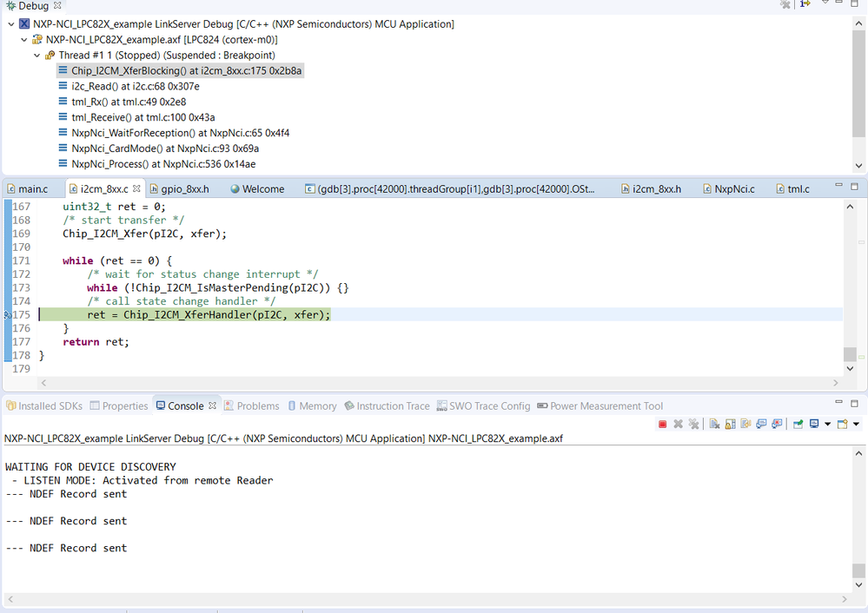Click Debug view vertical scrollbar thumb
The width and height of the screenshot is (868, 613).
click(x=858, y=83)
